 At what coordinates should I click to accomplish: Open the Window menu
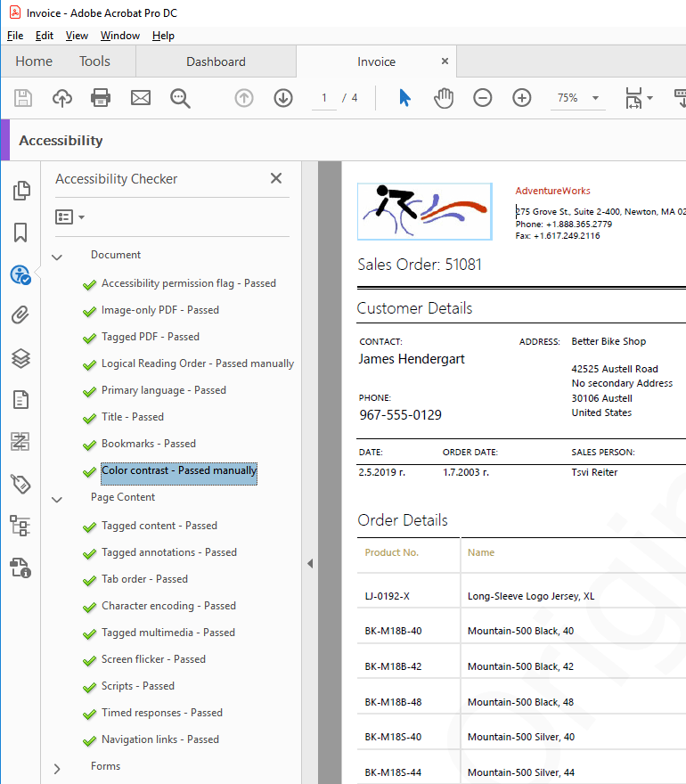[120, 36]
